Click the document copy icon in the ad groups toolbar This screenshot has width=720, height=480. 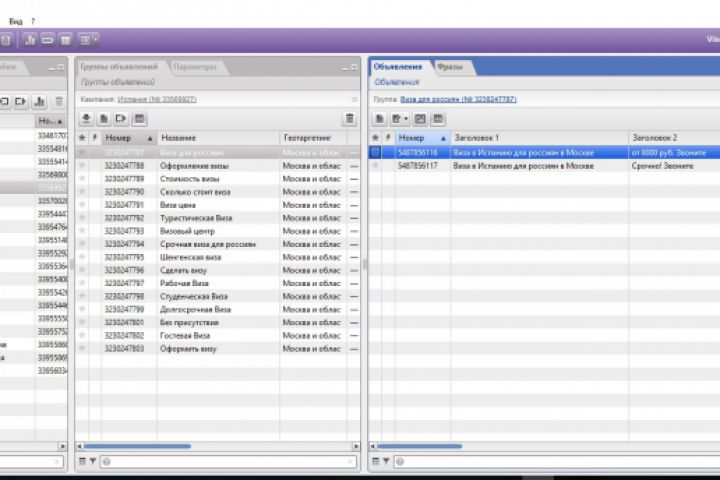(104, 119)
